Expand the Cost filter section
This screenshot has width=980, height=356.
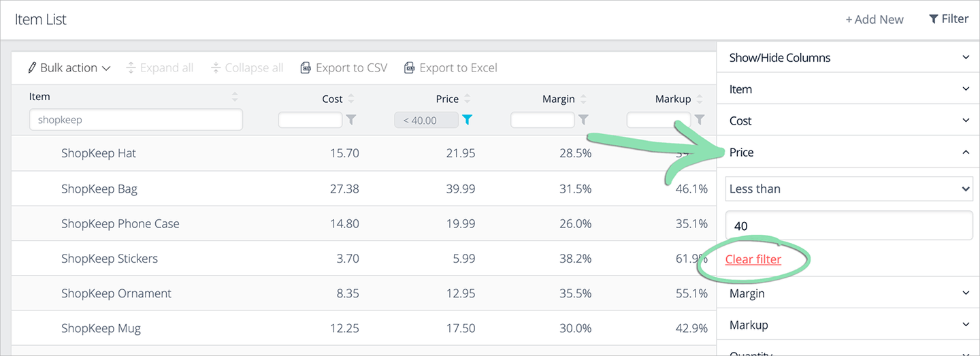[x=848, y=120]
